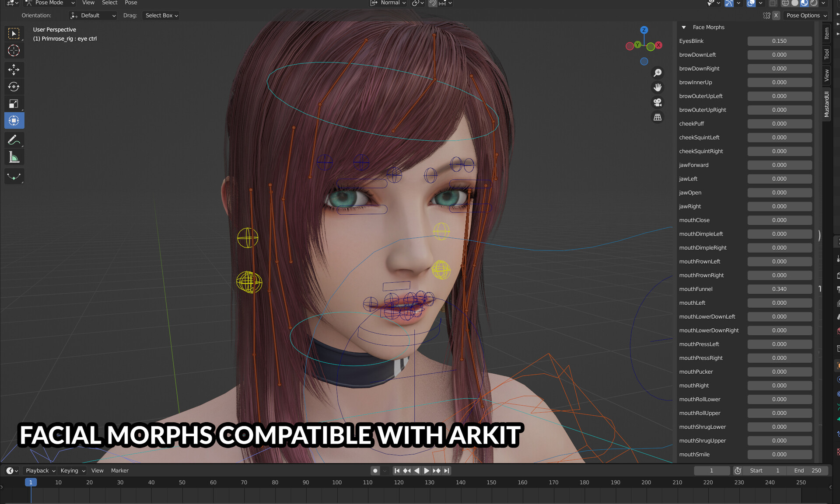
Task: Toggle camera view button in viewport
Action: click(x=657, y=102)
